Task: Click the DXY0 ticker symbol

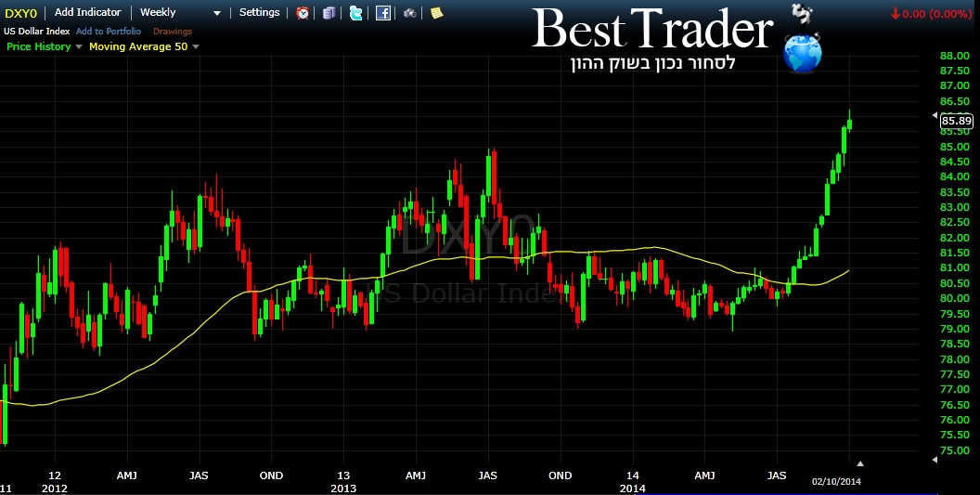Action: click(20, 13)
